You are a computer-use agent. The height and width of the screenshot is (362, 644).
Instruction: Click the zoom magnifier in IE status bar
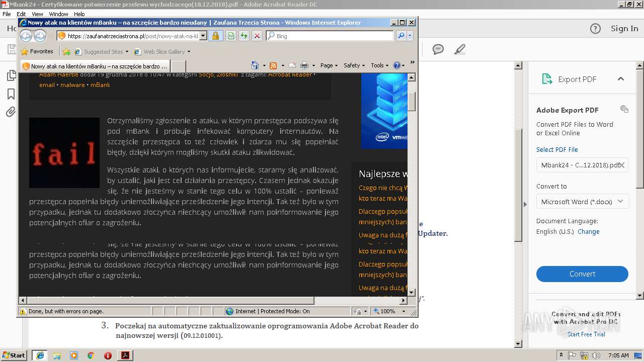pos(375,311)
